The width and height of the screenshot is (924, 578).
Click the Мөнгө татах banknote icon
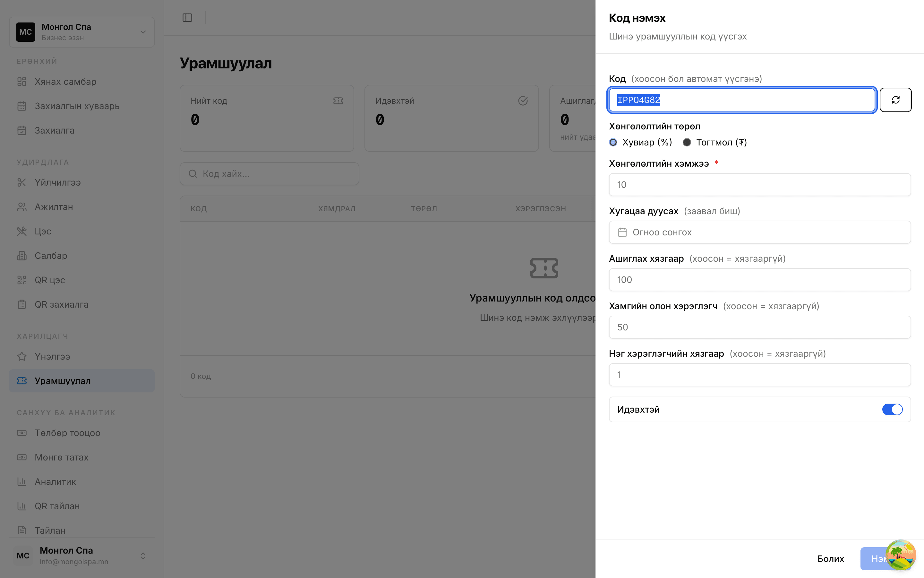22,457
